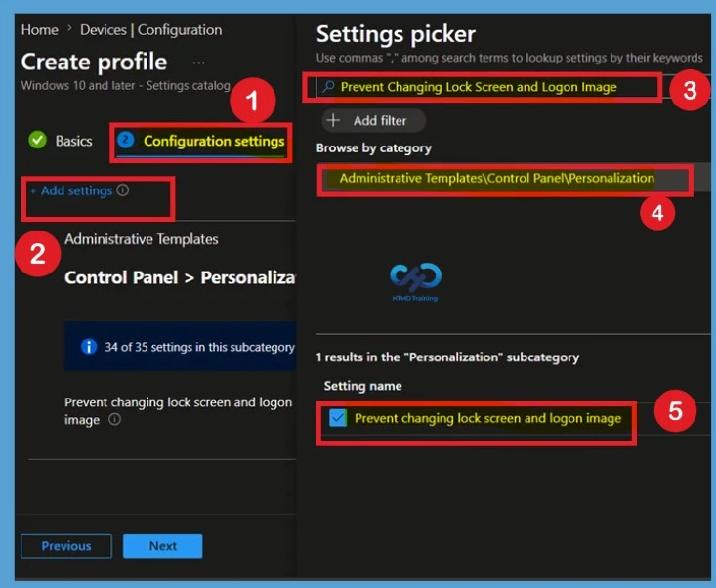Click the 34 of 35 settings banner text

click(199, 347)
